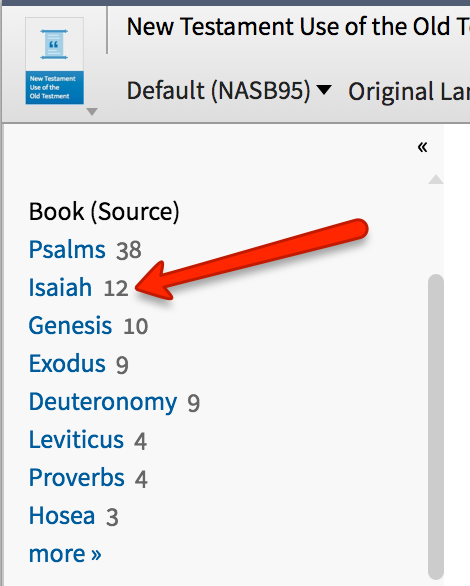Open the Default (NASB95) dropdown
Screen dimensions: 470x586
[x=229, y=90]
